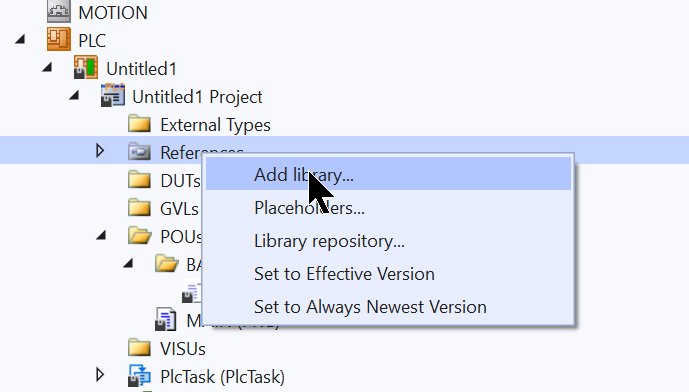The height and width of the screenshot is (392, 689).
Task: Click the MOTION node icon
Action: tap(58, 12)
